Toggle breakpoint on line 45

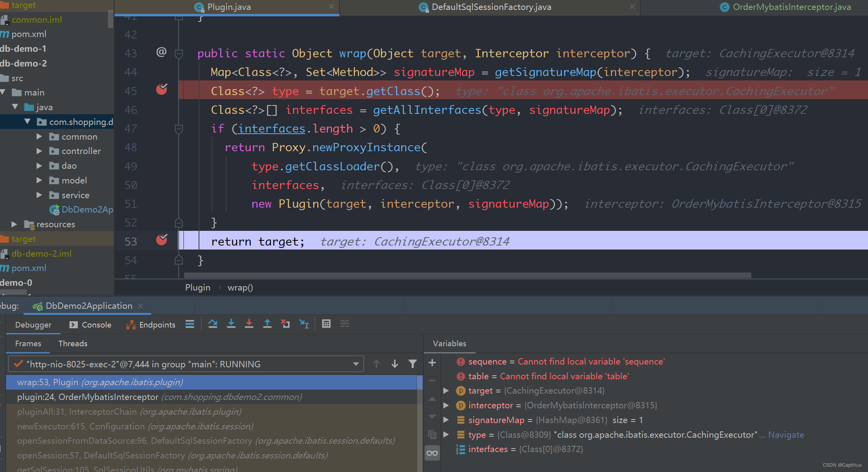162,90
